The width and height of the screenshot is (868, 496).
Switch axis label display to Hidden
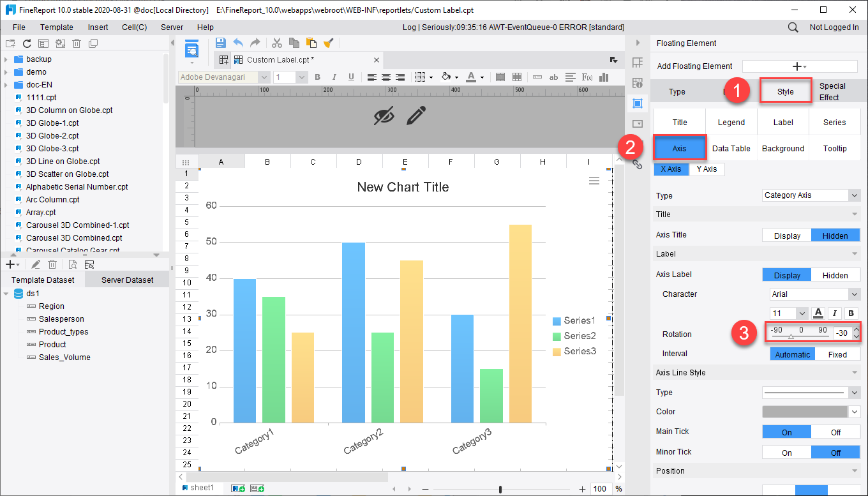click(835, 274)
